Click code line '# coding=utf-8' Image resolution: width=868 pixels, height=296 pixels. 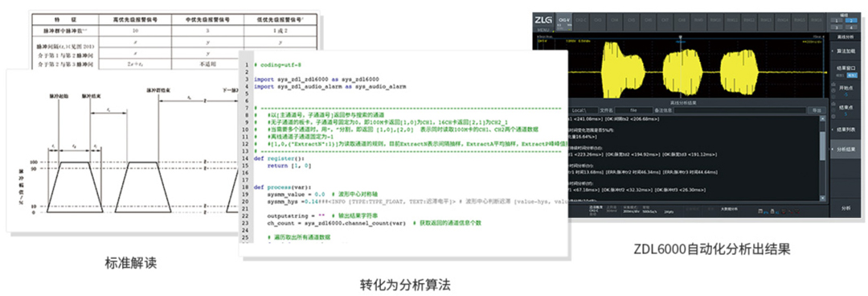pyautogui.click(x=277, y=65)
